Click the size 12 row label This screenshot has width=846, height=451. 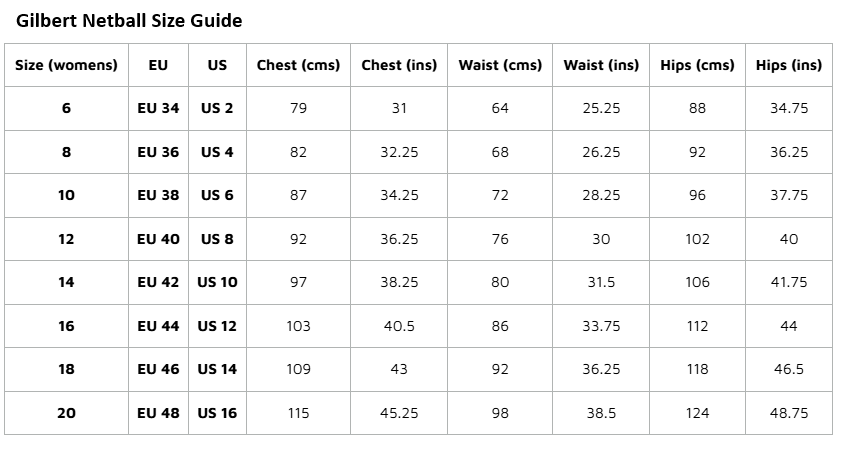pos(66,239)
